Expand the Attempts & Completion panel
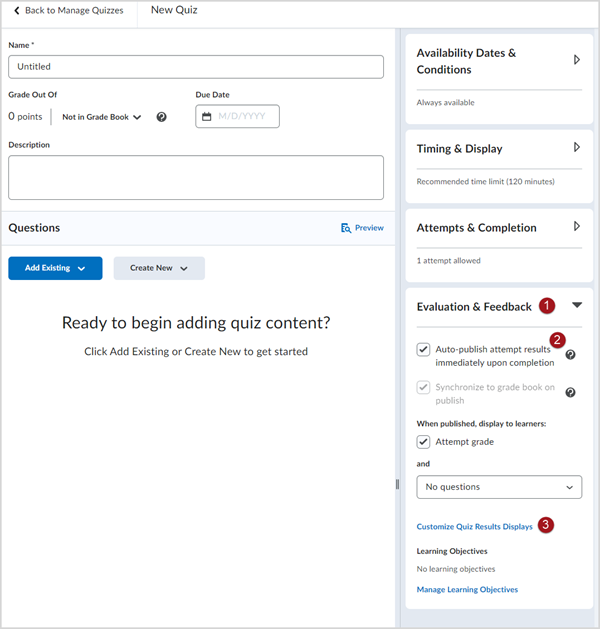 pos(577,226)
